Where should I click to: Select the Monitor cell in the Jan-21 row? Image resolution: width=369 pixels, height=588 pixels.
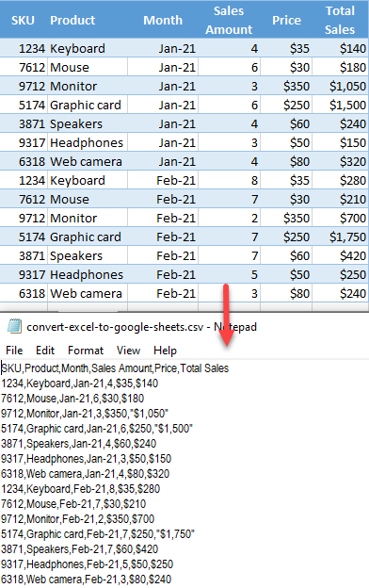coord(88,86)
